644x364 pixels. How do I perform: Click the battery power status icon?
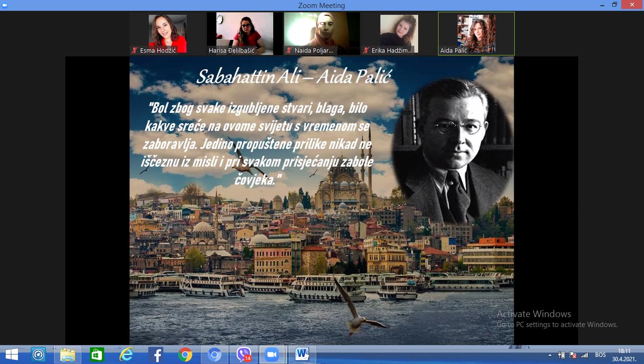coord(562,355)
